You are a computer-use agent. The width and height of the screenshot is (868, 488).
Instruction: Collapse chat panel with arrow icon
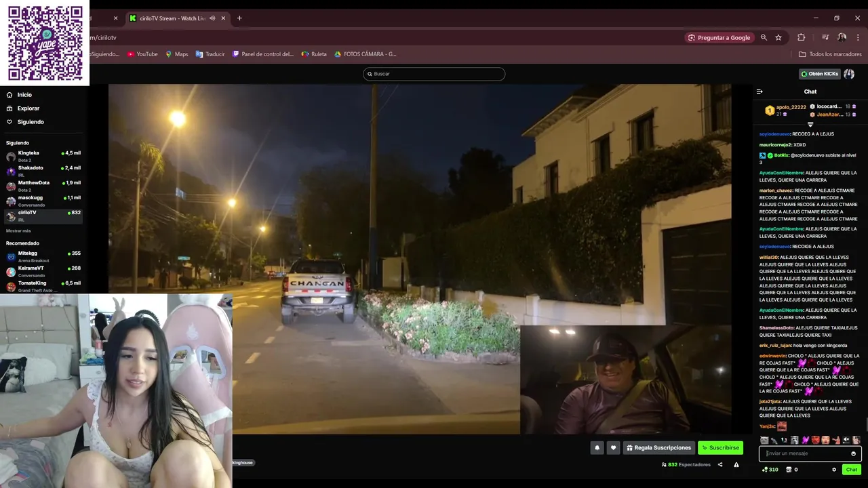pyautogui.click(x=759, y=91)
